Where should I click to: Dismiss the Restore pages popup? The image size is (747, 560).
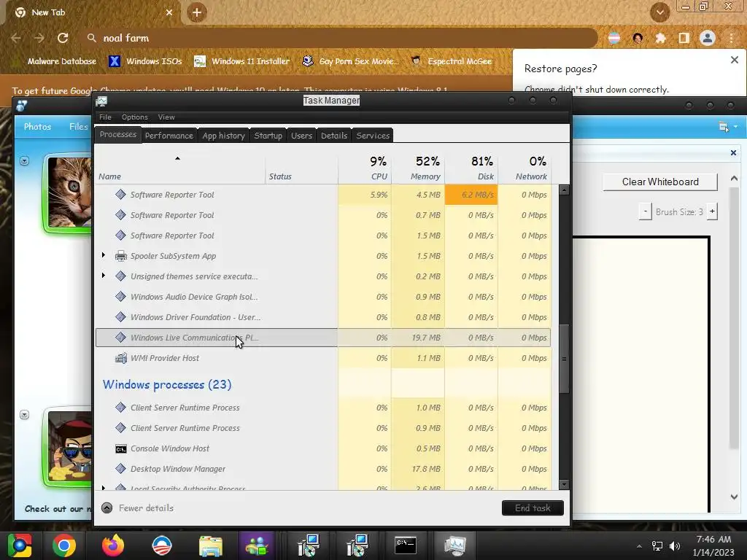(735, 60)
